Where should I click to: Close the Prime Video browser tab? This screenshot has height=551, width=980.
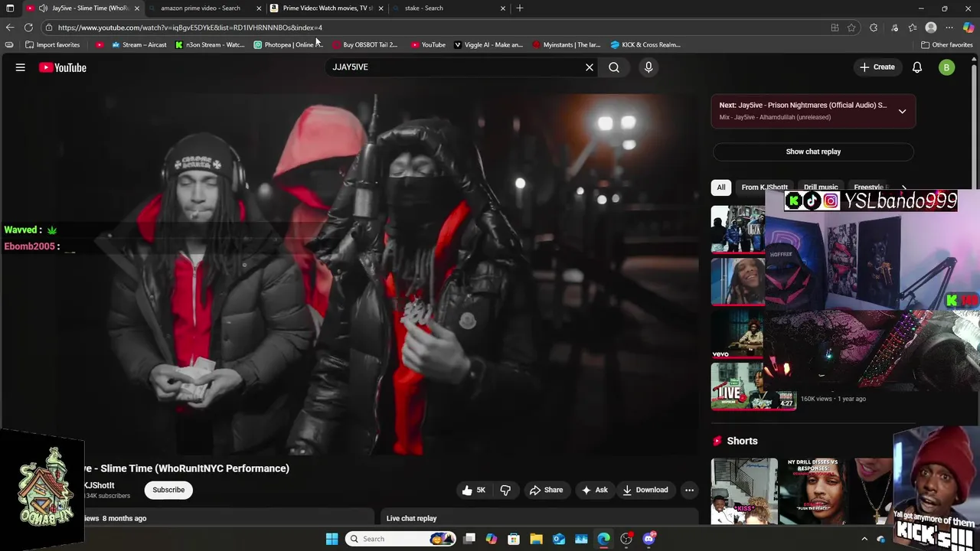[x=381, y=8]
